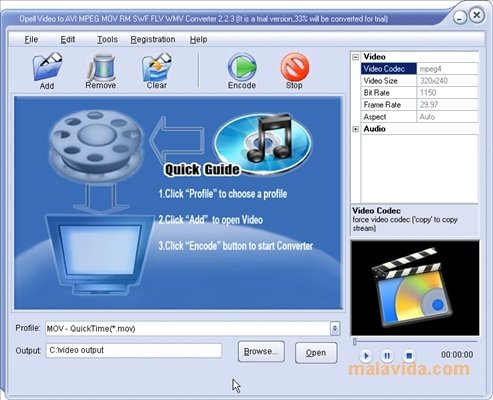Click the video preview thumbnail
Image resolution: width=493 pixels, height=400 pixels.
click(415, 288)
